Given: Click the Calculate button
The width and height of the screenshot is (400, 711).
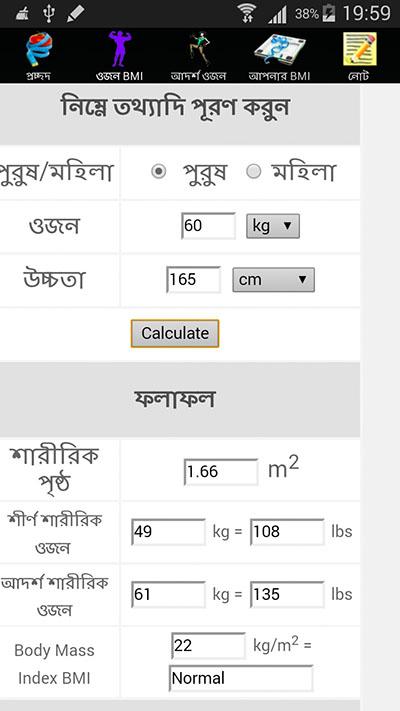Looking at the screenshot, I should click(x=175, y=333).
